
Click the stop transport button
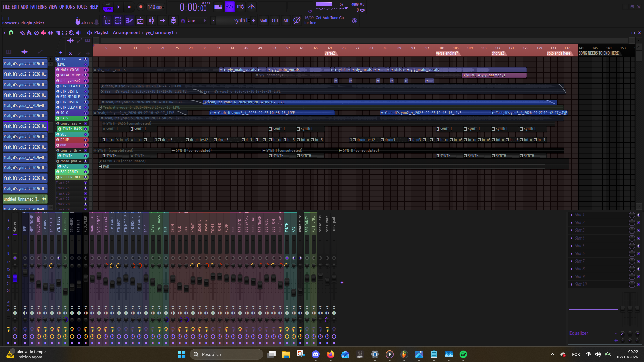point(129,7)
